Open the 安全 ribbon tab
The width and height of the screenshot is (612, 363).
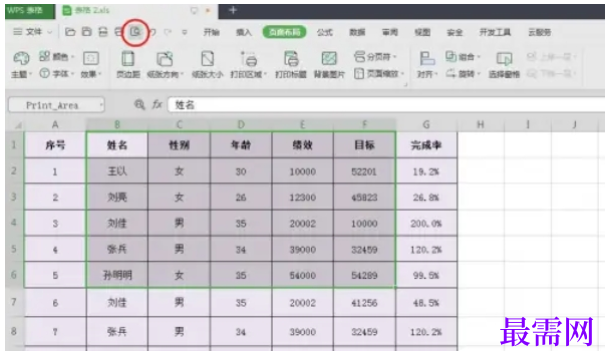pos(455,32)
